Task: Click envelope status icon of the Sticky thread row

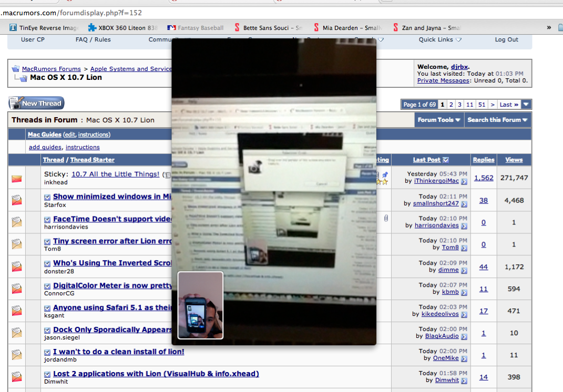Action: click(x=16, y=179)
